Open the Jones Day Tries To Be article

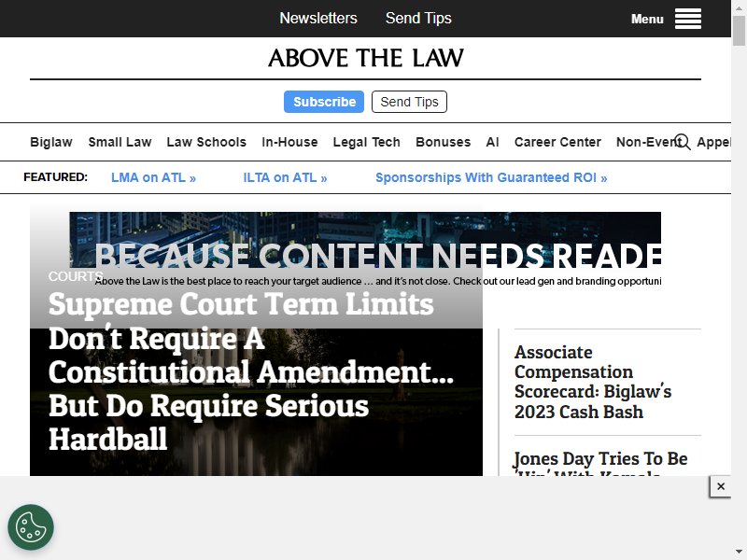(x=600, y=462)
